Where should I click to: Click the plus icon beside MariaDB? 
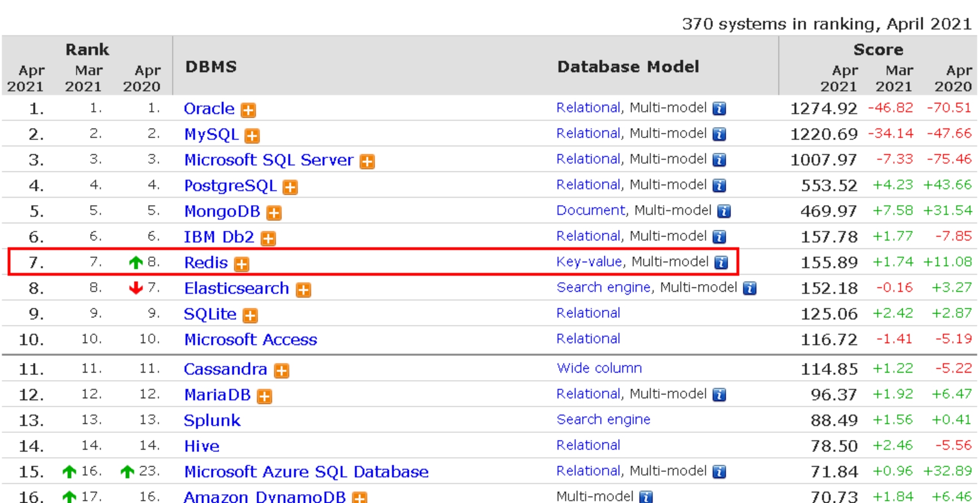click(x=264, y=397)
